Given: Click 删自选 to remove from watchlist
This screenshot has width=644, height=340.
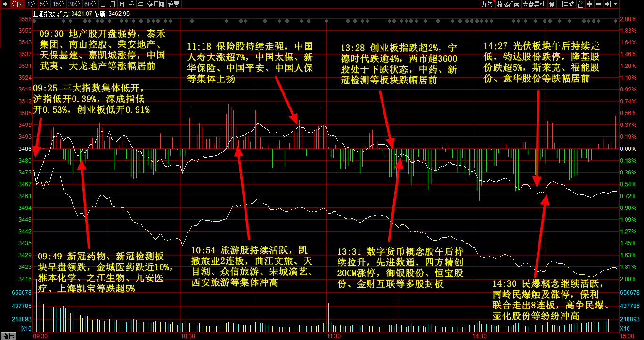Looking at the screenshot, I should coord(566,4).
